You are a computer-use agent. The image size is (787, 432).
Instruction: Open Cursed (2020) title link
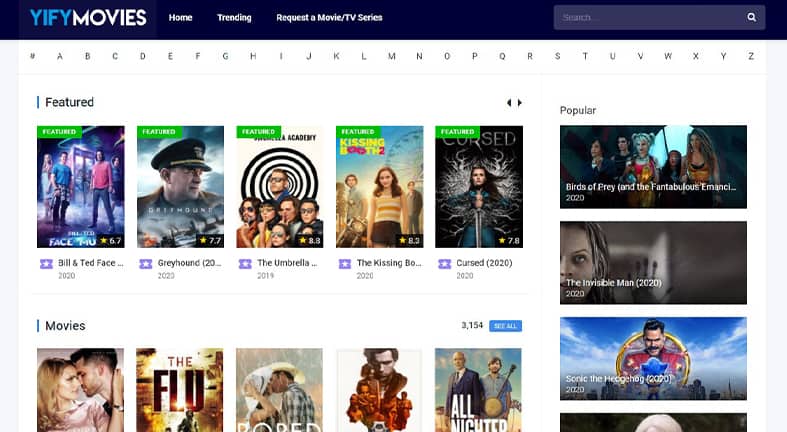click(484, 263)
